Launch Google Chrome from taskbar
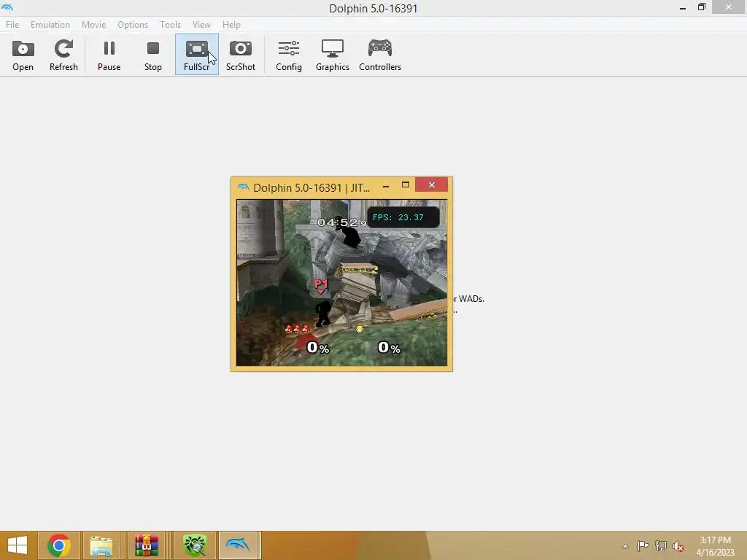The width and height of the screenshot is (747, 560). click(x=59, y=545)
